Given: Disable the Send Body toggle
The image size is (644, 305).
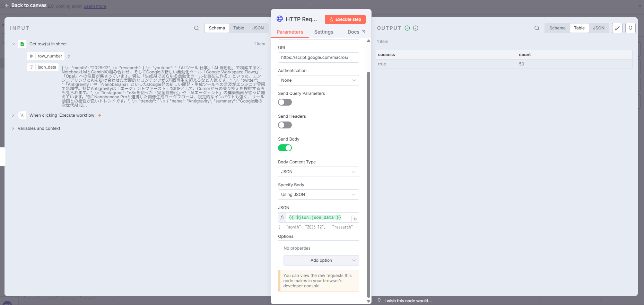Looking at the screenshot, I should (x=285, y=148).
